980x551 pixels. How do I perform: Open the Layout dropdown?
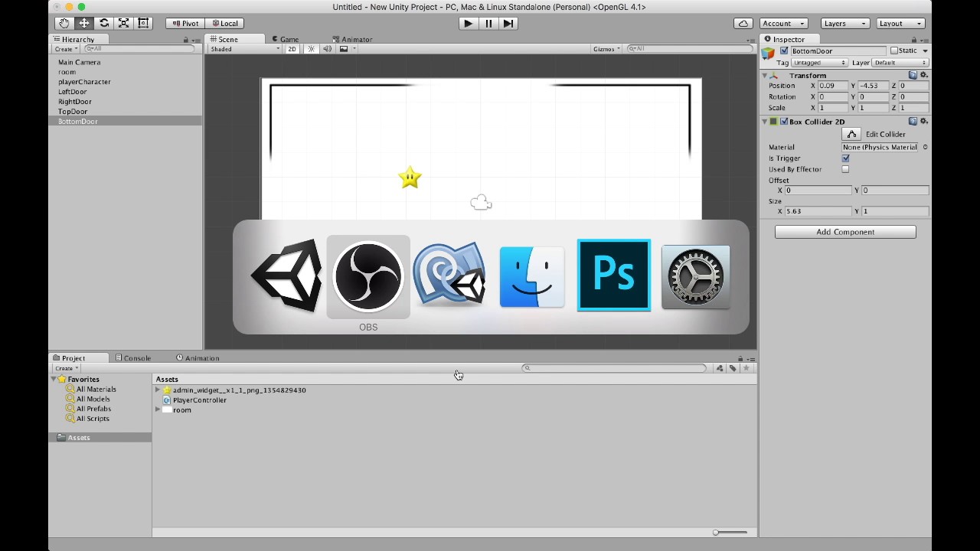(x=900, y=24)
